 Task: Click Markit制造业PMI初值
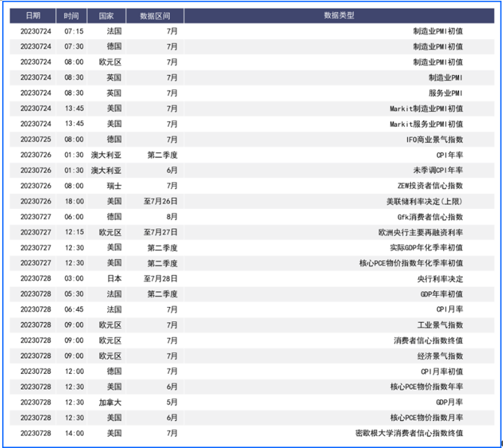(x=427, y=109)
